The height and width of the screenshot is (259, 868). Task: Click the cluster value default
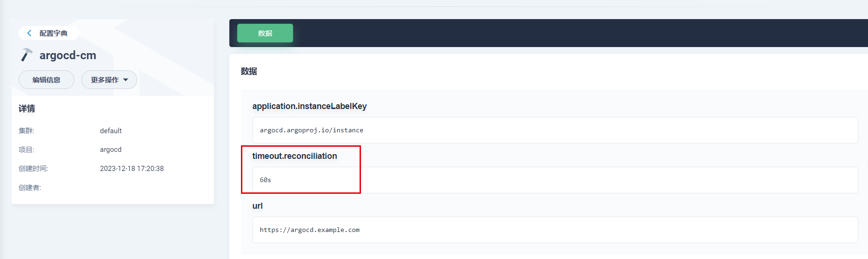point(111,131)
